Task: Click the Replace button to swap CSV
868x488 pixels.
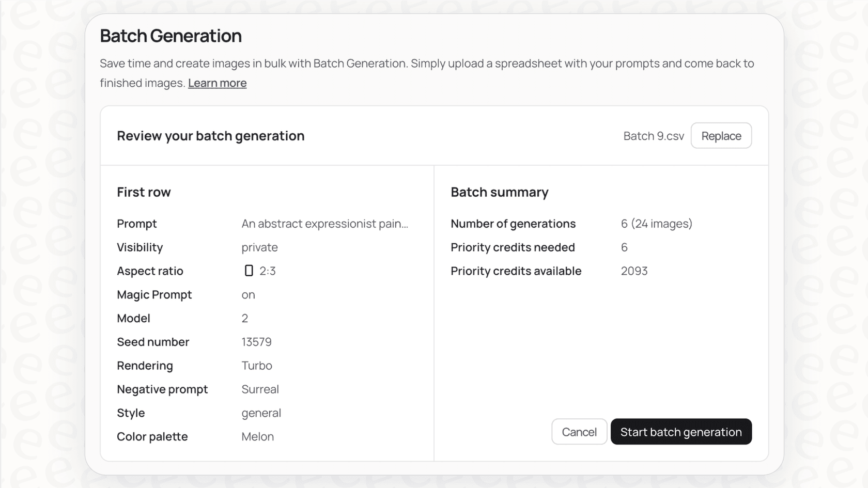Action: [721, 135]
